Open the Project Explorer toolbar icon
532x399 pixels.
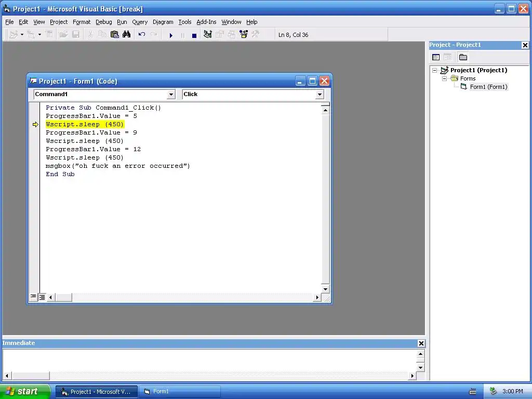click(x=208, y=35)
